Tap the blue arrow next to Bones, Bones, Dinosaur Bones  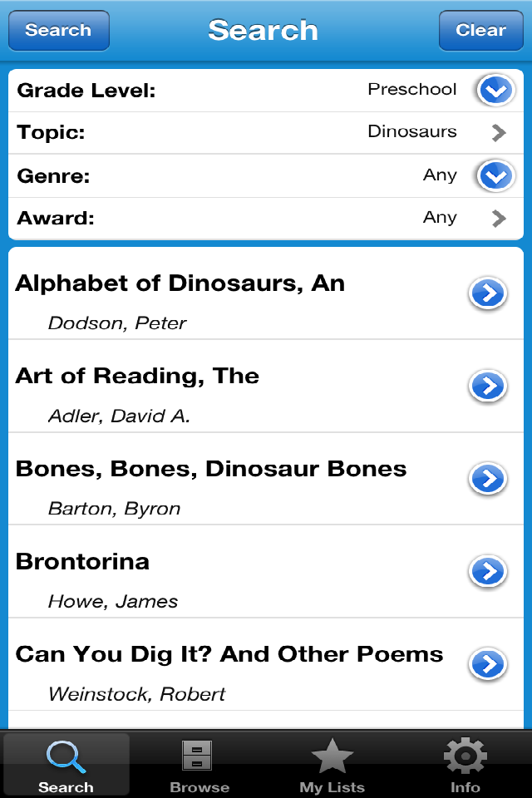tap(488, 479)
